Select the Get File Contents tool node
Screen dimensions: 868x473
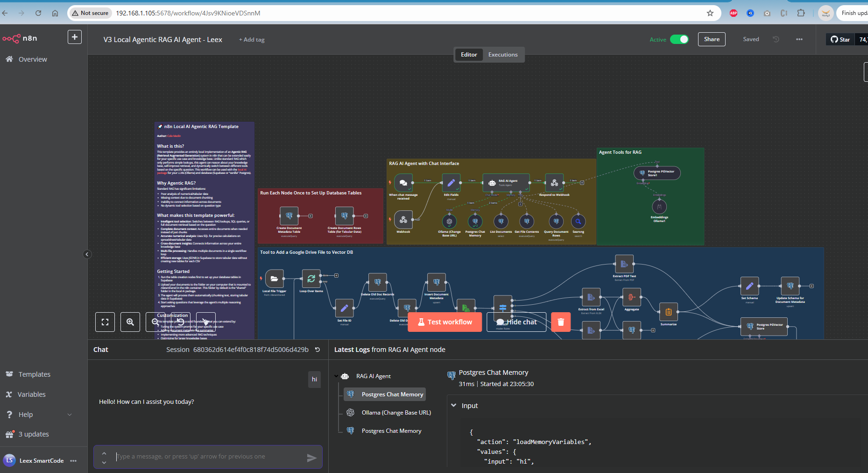pyautogui.click(x=527, y=222)
